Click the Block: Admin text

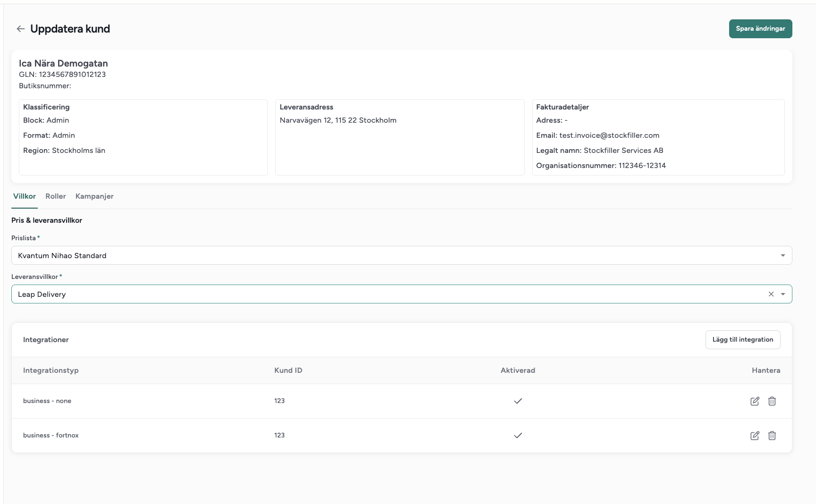point(46,120)
